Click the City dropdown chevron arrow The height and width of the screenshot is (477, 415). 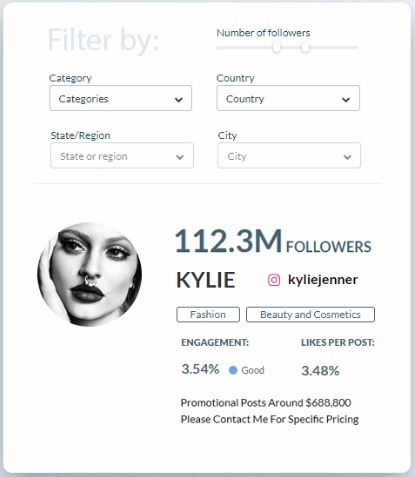tap(347, 157)
